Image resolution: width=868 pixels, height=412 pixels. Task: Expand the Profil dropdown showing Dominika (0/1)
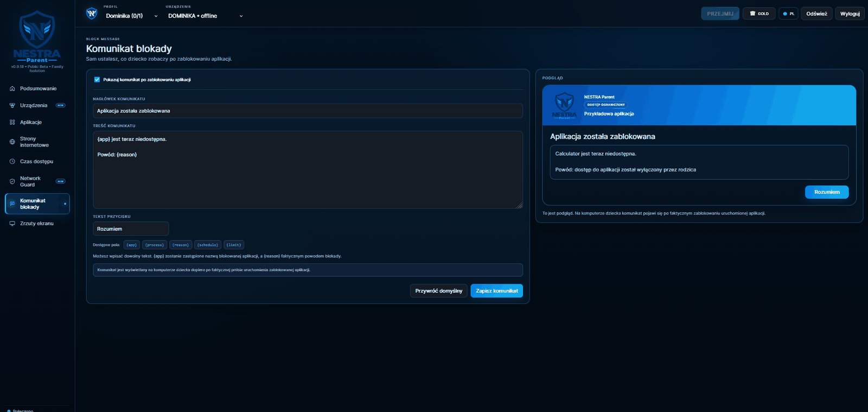point(132,16)
